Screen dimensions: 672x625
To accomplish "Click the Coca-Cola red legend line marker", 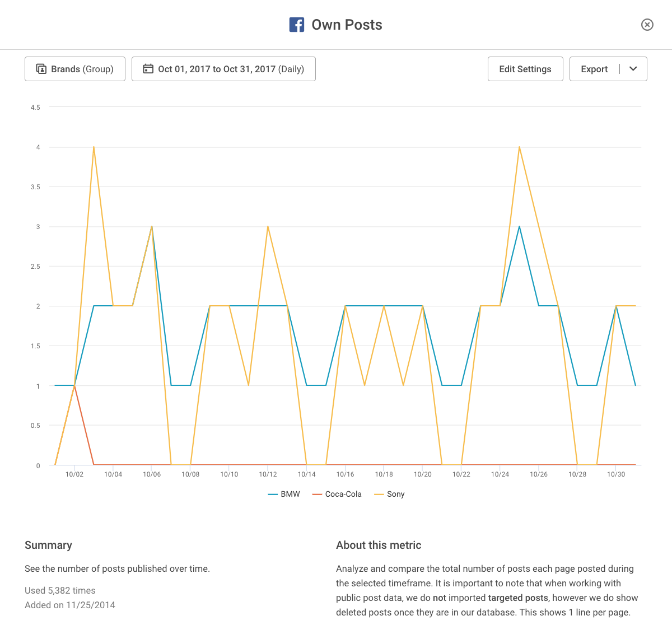I will (317, 494).
